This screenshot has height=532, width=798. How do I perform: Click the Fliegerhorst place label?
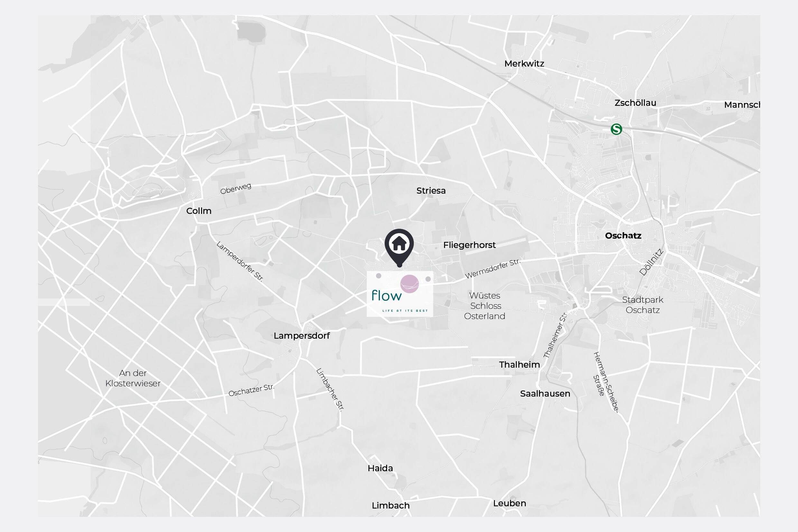469,245
